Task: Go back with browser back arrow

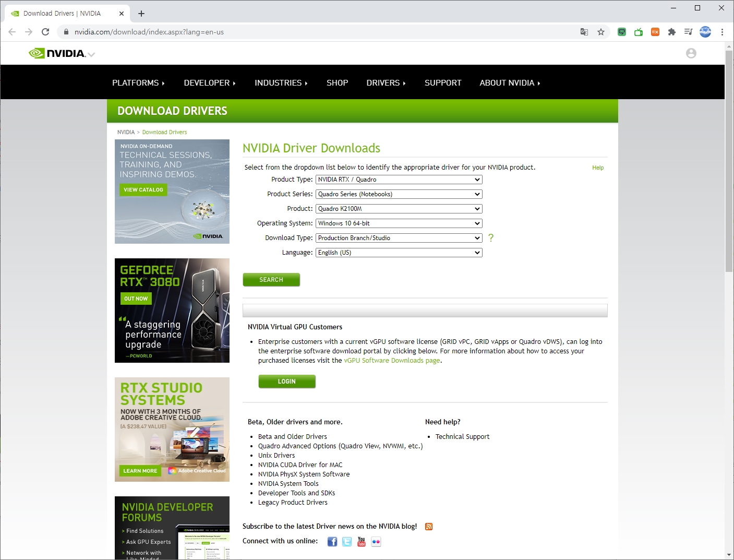Action: 12,32
